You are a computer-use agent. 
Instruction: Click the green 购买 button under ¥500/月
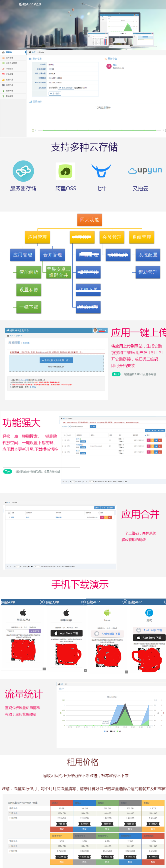tap(107, 829)
